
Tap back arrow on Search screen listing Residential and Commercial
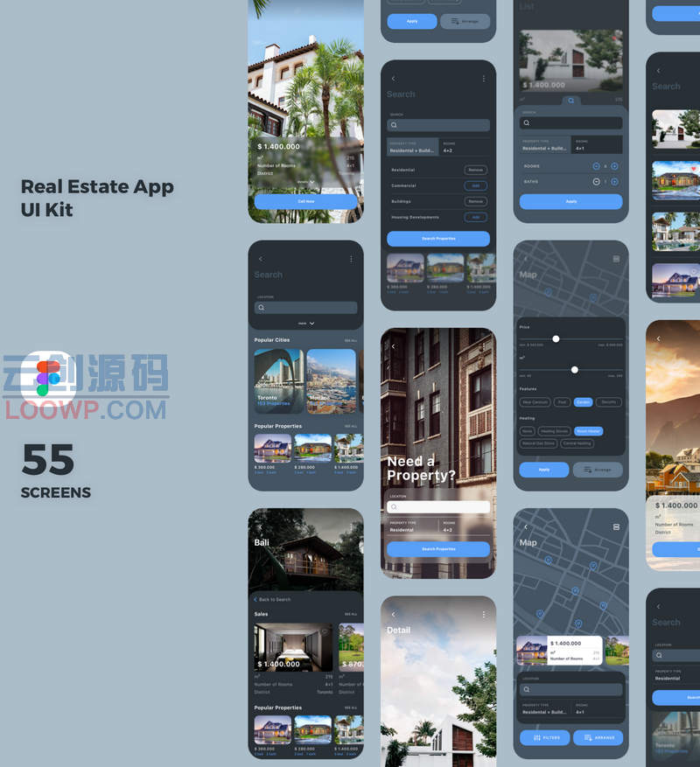pyautogui.click(x=393, y=78)
